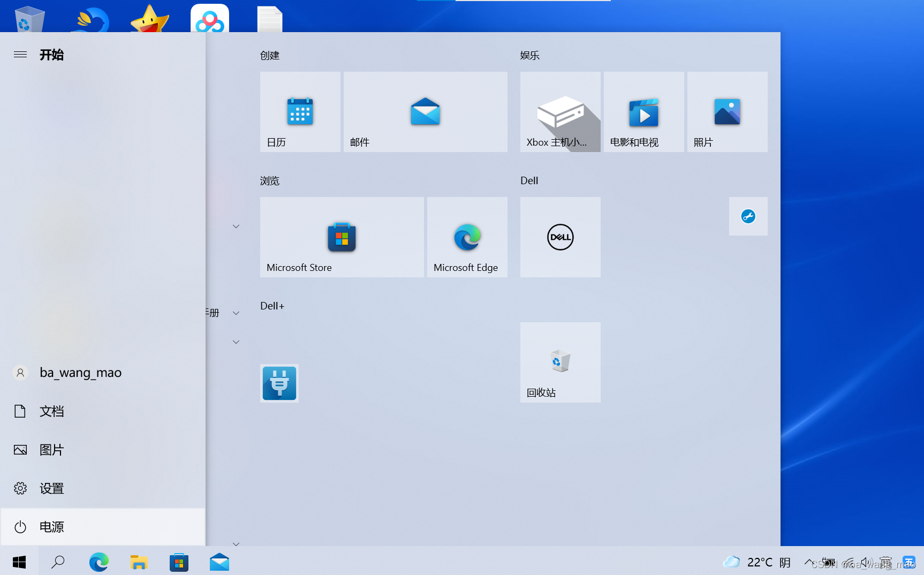Click the 娱乐 group header

530,55
